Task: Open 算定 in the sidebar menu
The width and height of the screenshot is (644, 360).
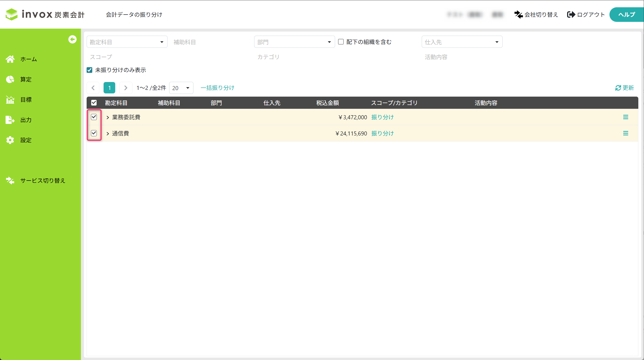Action: click(x=26, y=79)
